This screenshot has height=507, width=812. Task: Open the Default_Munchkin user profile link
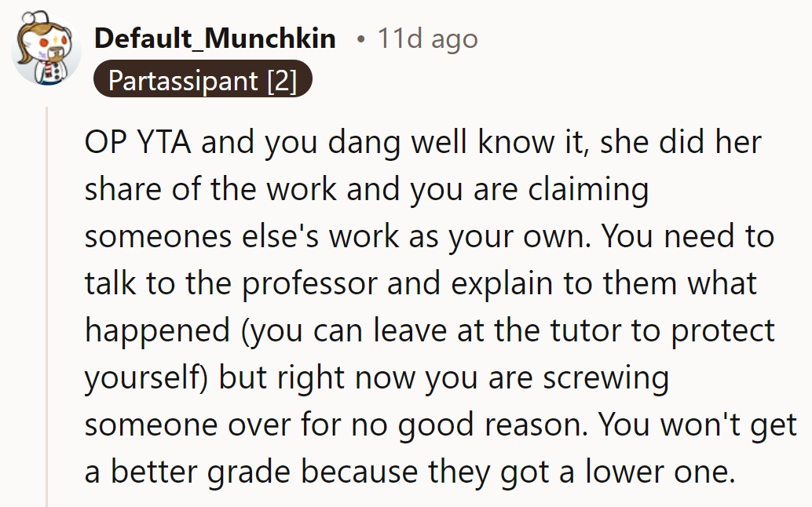click(215, 38)
